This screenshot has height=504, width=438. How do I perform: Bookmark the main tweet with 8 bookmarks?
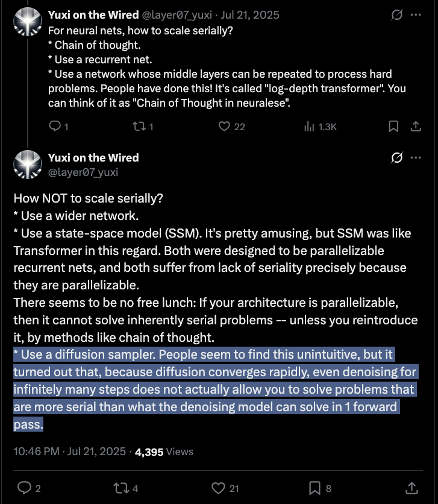(314, 488)
